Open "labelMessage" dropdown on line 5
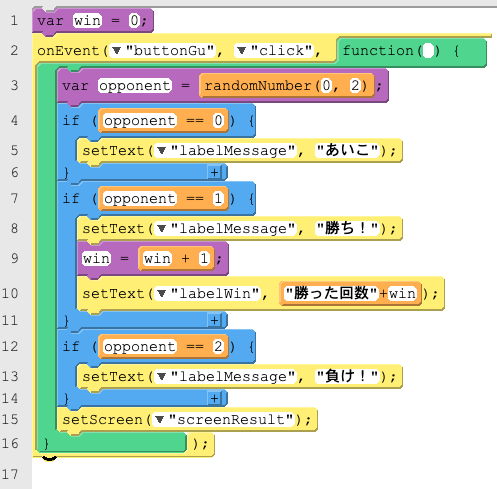The height and width of the screenshot is (489, 497). pos(162,150)
